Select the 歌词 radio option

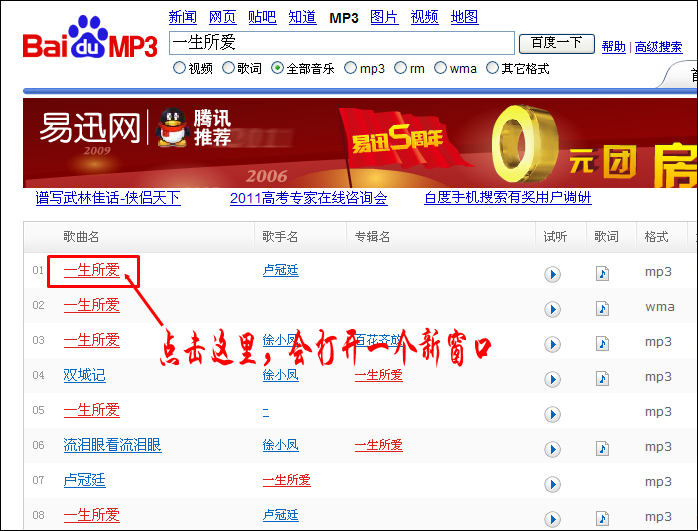228,68
